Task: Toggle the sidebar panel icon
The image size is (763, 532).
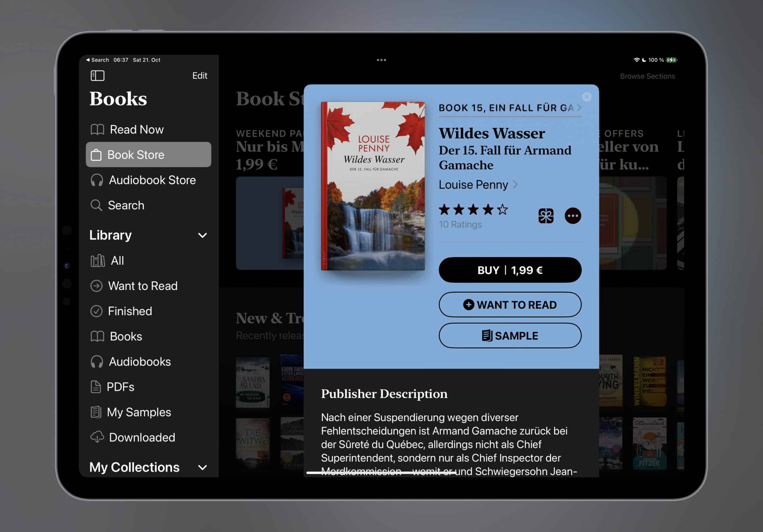Action: tap(97, 76)
